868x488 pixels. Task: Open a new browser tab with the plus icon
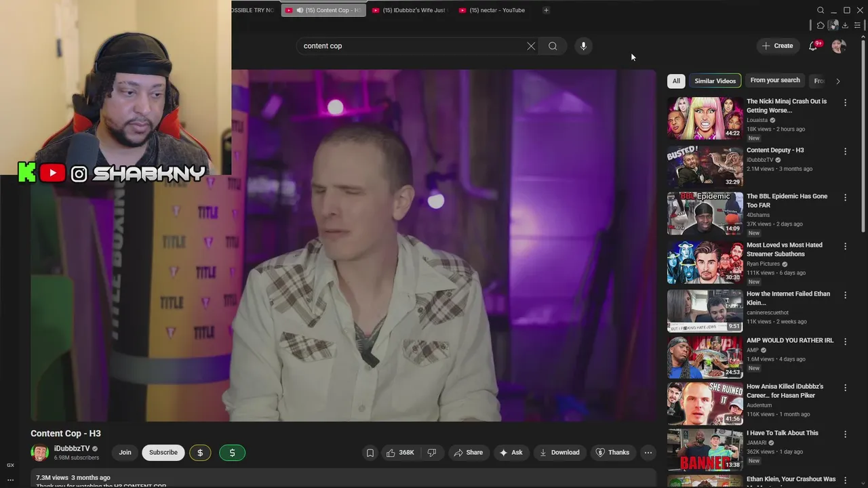[x=547, y=10]
